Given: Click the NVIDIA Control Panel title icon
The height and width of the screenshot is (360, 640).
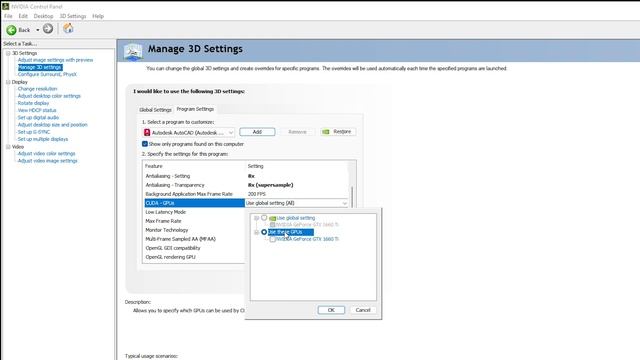Looking at the screenshot, I should coord(5,7).
